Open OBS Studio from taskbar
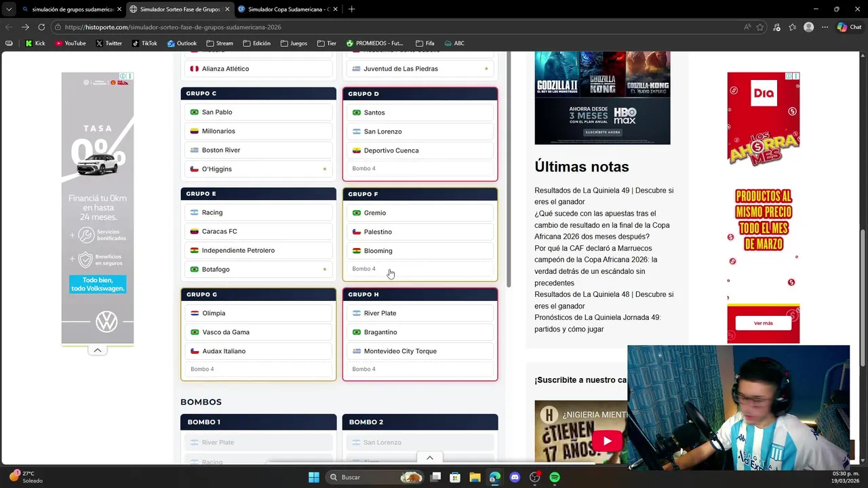The height and width of the screenshot is (488, 868). (x=534, y=477)
